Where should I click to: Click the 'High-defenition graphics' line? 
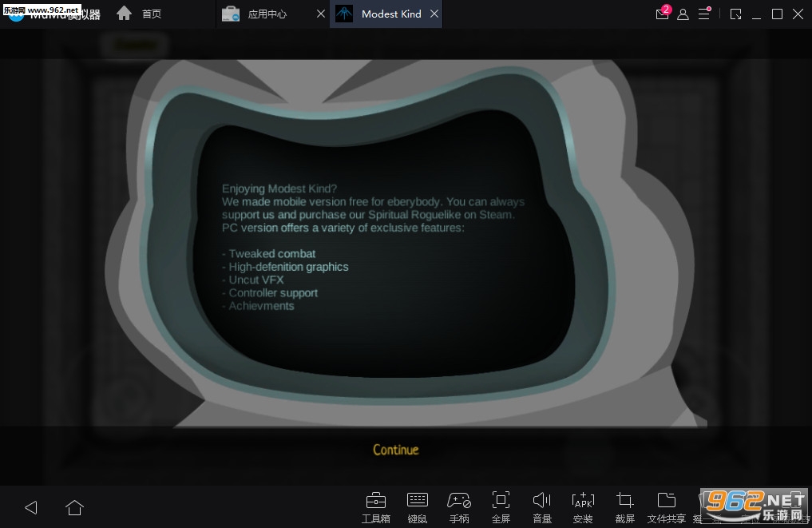285,267
